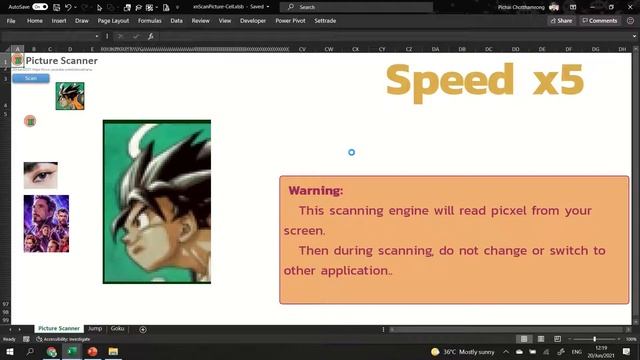Switch to the Picture Scanner sheet tab
The image size is (640, 360).
point(59,329)
